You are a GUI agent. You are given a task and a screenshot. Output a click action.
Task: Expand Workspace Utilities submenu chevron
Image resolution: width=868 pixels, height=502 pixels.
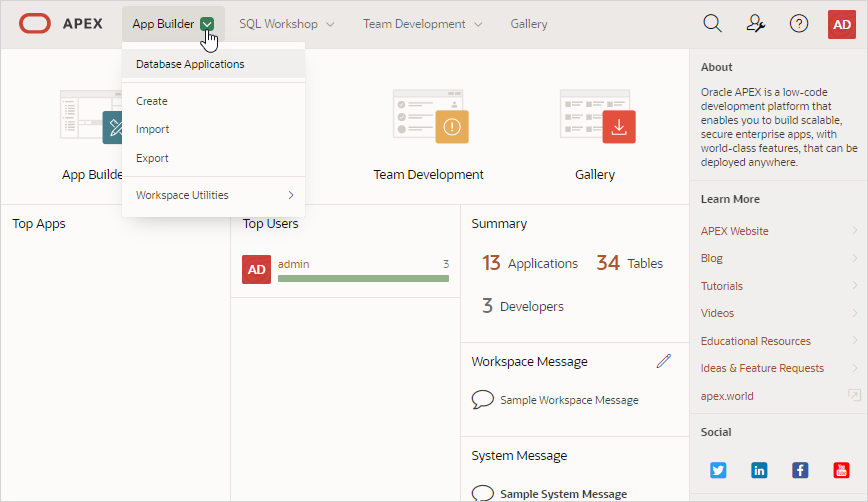tap(291, 195)
